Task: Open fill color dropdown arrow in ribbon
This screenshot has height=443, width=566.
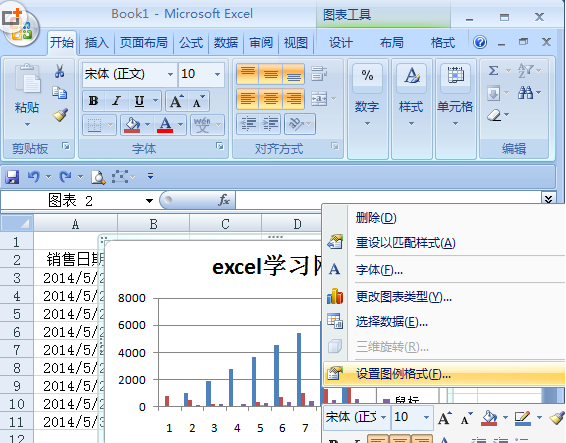Action: [148, 125]
